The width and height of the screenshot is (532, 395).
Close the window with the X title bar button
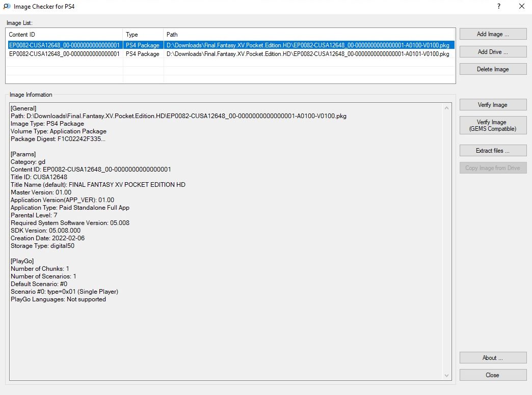522,7
